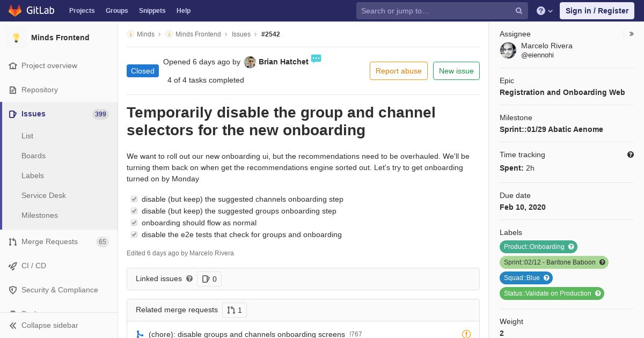644x338 pixels.
Task: Toggle checkbox for onboarding should flow as normal
Action: pyautogui.click(x=134, y=223)
